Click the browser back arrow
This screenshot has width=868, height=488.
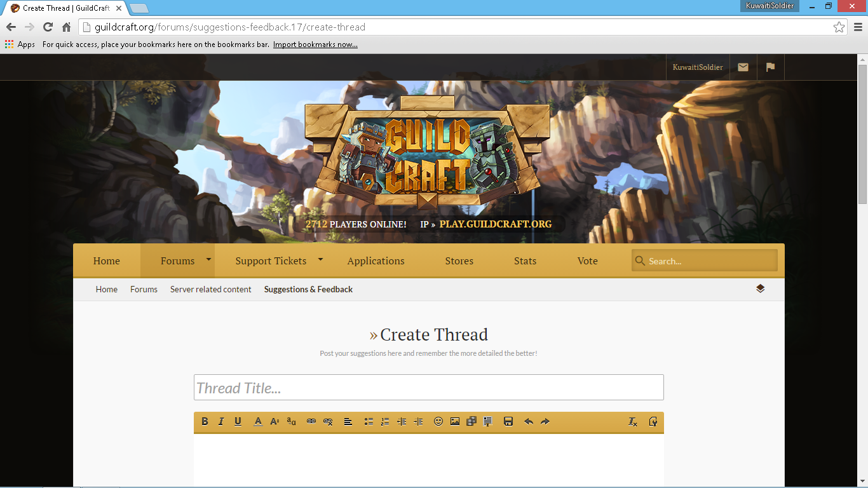11,27
